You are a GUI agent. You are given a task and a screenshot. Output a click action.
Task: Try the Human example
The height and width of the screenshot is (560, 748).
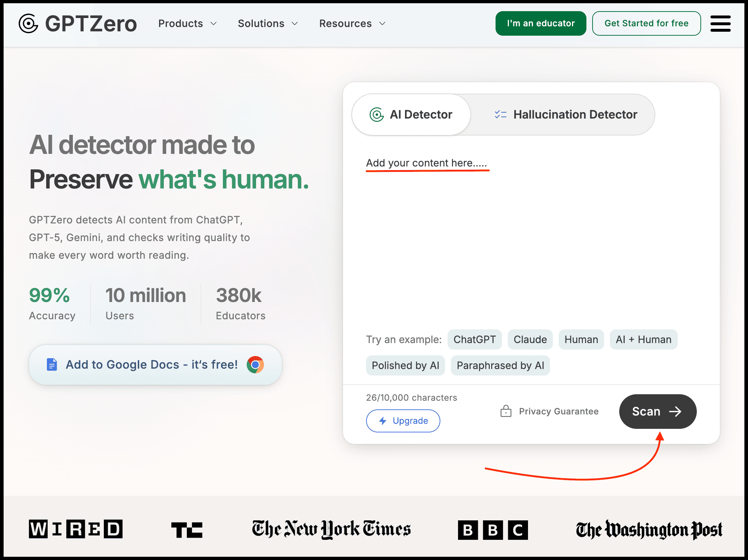coord(581,339)
